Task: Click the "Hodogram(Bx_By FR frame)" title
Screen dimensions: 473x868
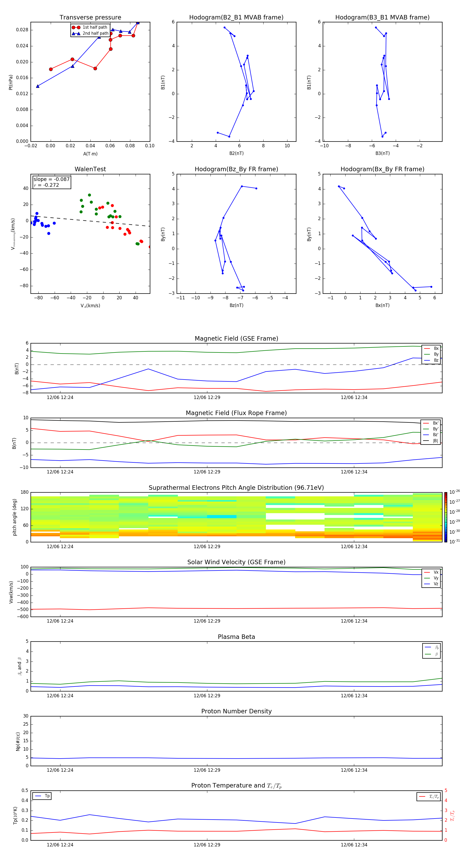Action: (x=382, y=169)
